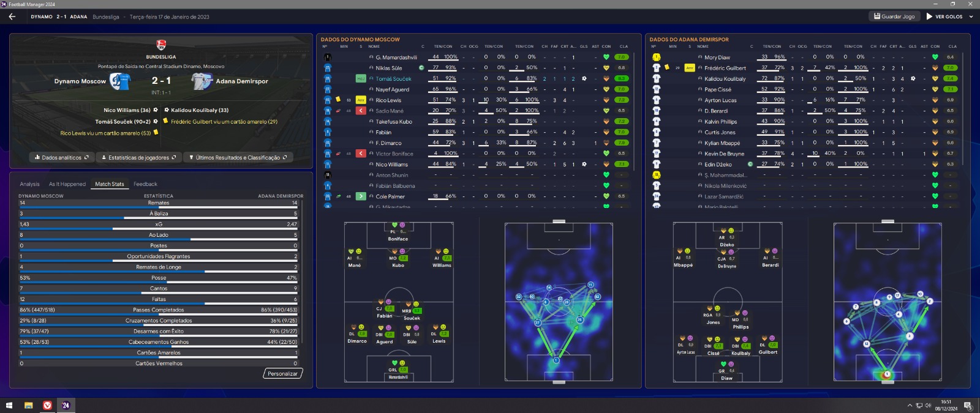980x413 pixels.
Task: Expand the VER GOLOS dropdown chevron
Action: [x=971, y=17]
